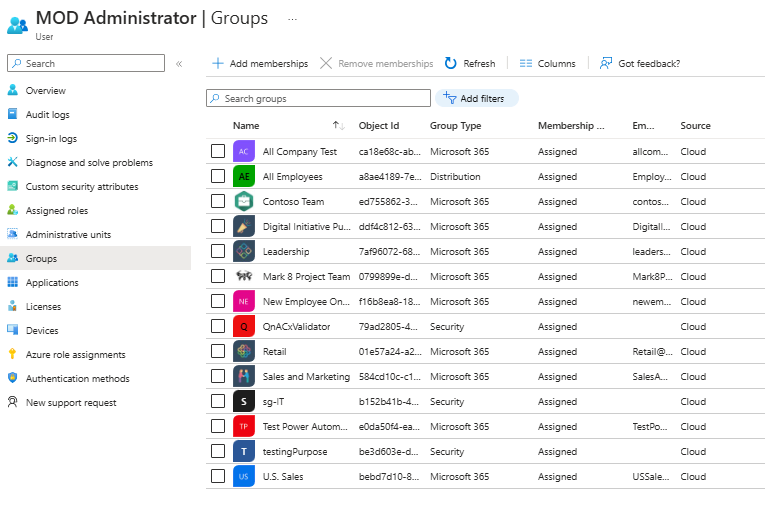Click the Retail@... email cell

(652, 351)
